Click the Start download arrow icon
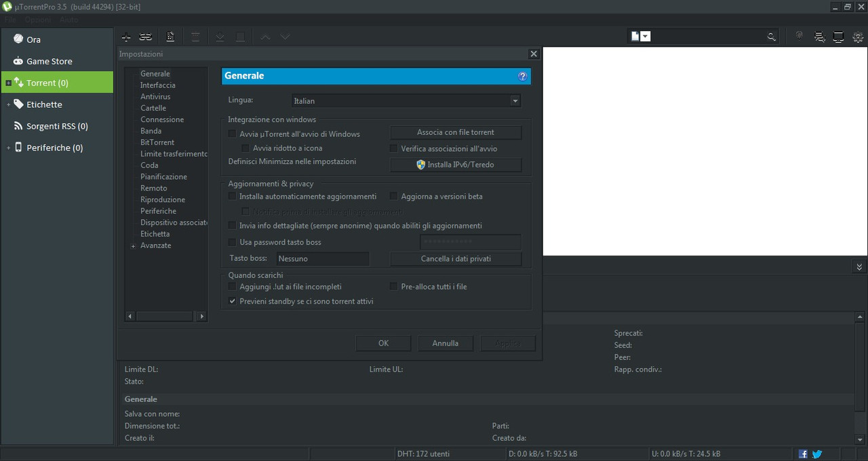 coord(220,37)
